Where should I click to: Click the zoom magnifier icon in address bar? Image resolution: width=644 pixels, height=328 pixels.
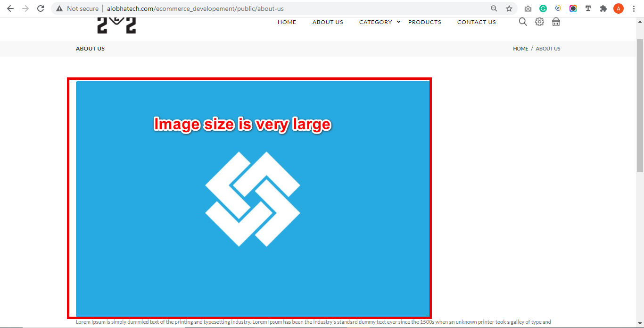(494, 8)
